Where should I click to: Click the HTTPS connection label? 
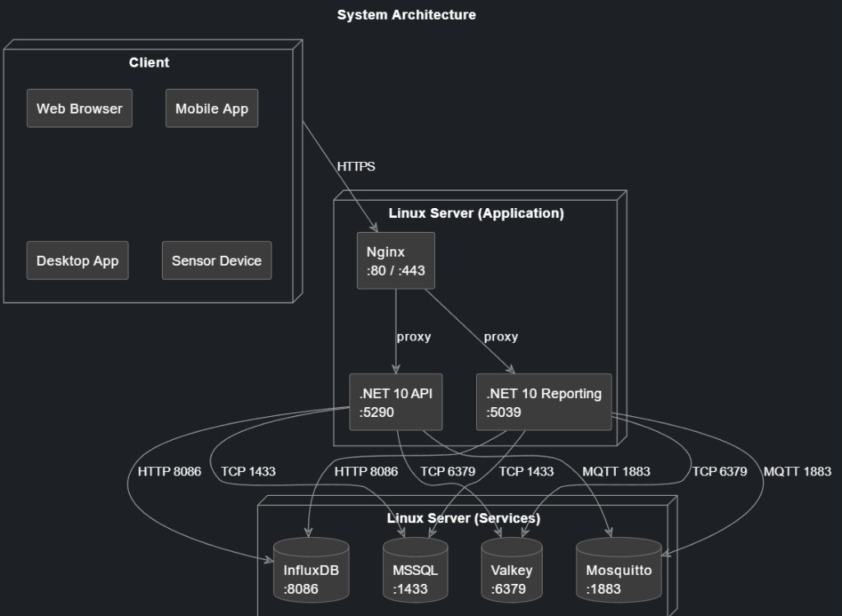pos(356,166)
